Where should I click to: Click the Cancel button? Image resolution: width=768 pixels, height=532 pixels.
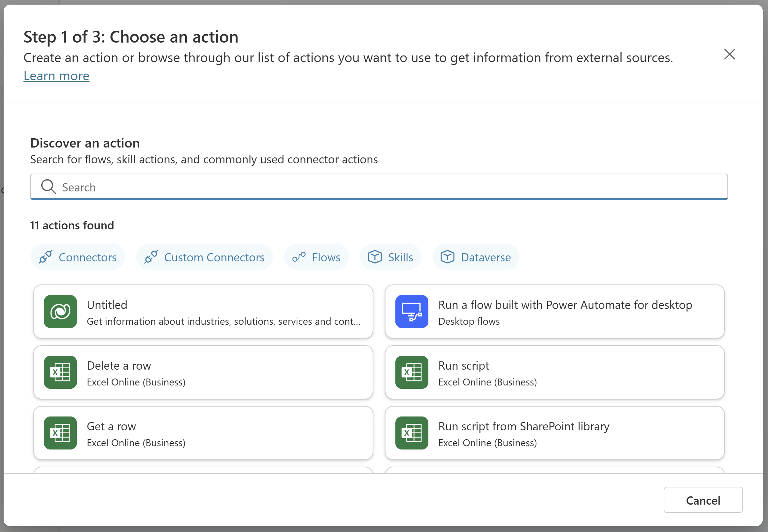click(703, 500)
